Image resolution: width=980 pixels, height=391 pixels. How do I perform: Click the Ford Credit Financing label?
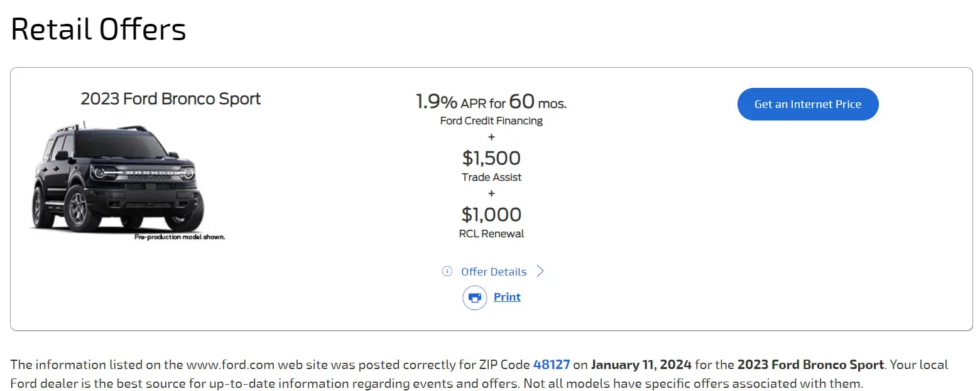coord(491,121)
